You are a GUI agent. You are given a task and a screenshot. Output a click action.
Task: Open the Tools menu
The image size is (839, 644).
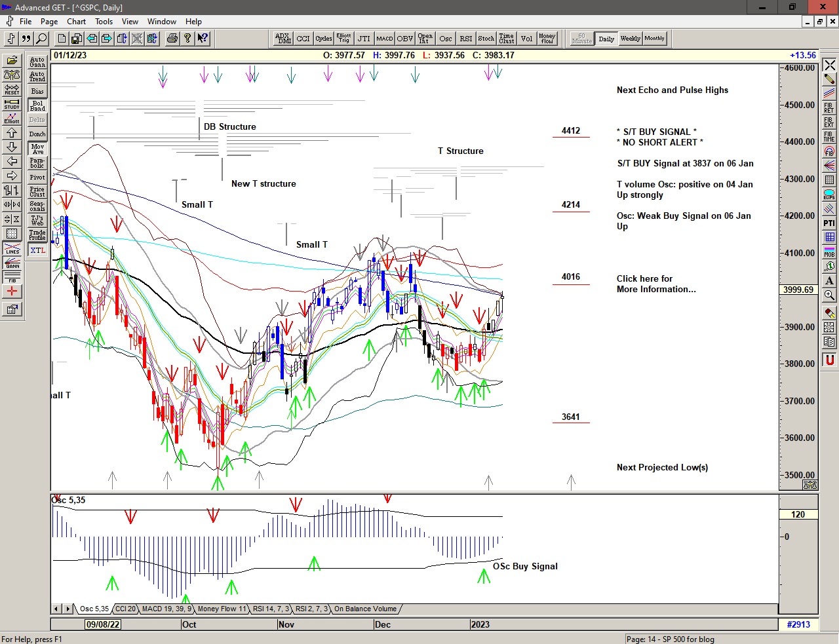click(104, 22)
